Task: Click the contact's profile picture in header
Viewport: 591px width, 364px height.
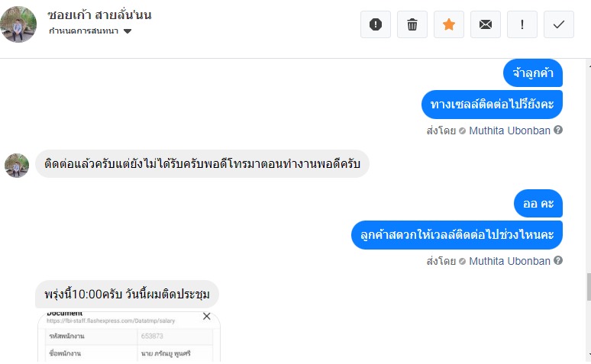Action: (x=19, y=24)
